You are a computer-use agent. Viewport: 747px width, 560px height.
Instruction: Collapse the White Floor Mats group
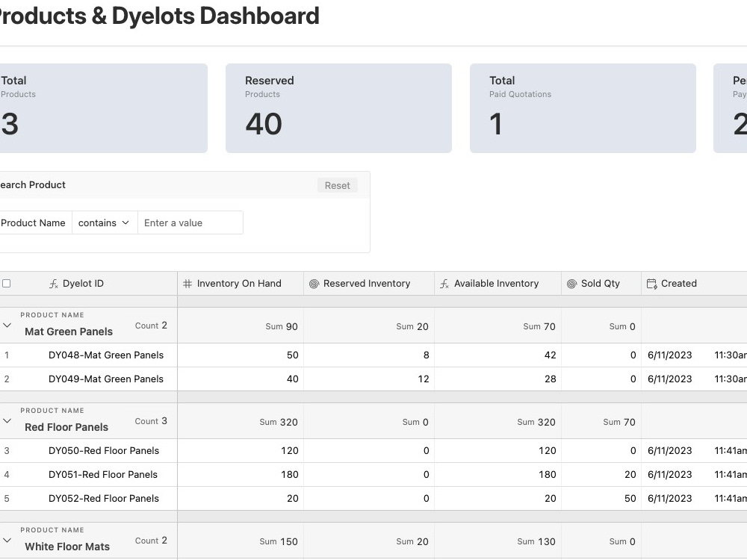click(7, 541)
